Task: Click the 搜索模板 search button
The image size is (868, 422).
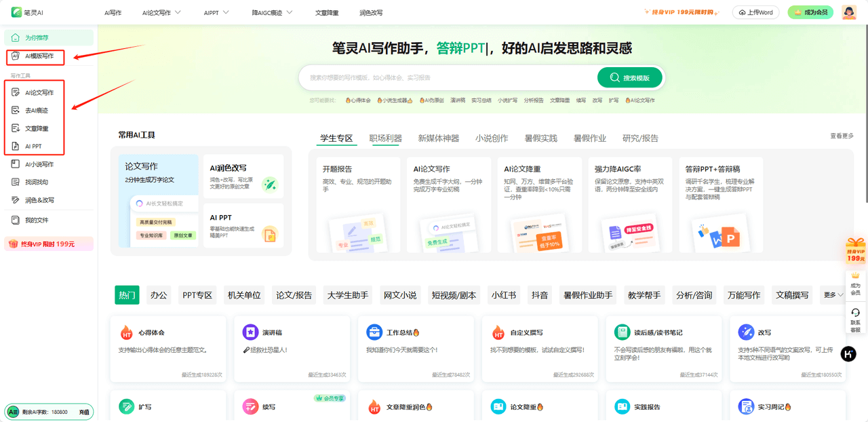Action: pyautogui.click(x=631, y=77)
